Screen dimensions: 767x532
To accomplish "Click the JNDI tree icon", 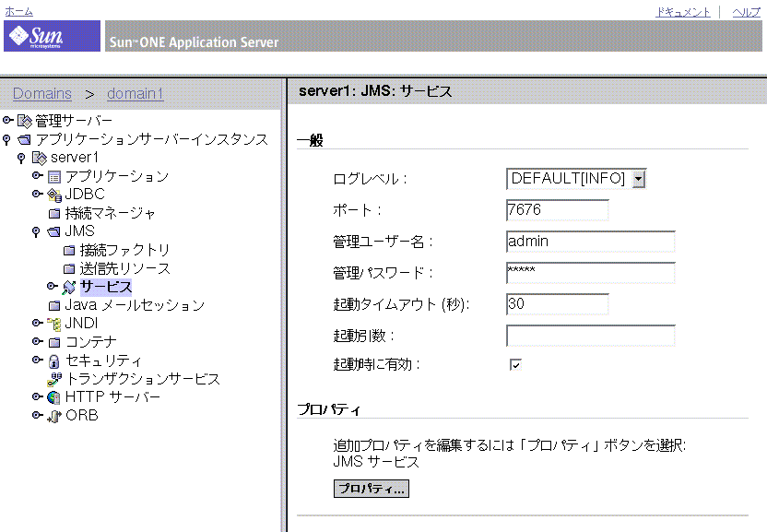I will coord(54,324).
